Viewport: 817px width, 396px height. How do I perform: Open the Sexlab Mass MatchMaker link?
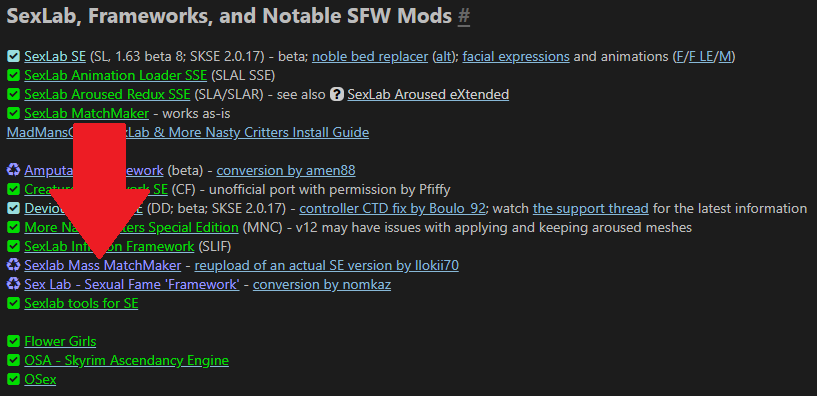(103, 266)
